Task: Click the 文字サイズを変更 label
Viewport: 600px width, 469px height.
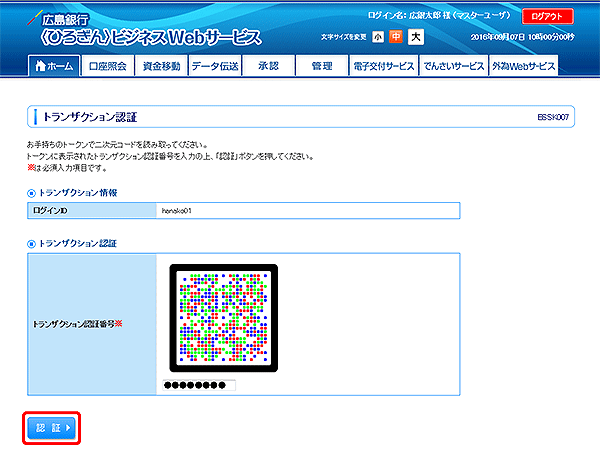Action: click(344, 37)
